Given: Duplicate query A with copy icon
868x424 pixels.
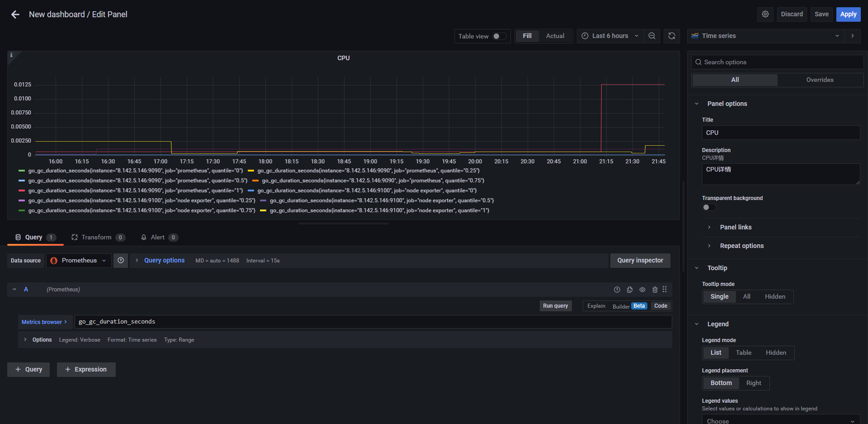Looking at the screenshot, I should click(630, 290).
